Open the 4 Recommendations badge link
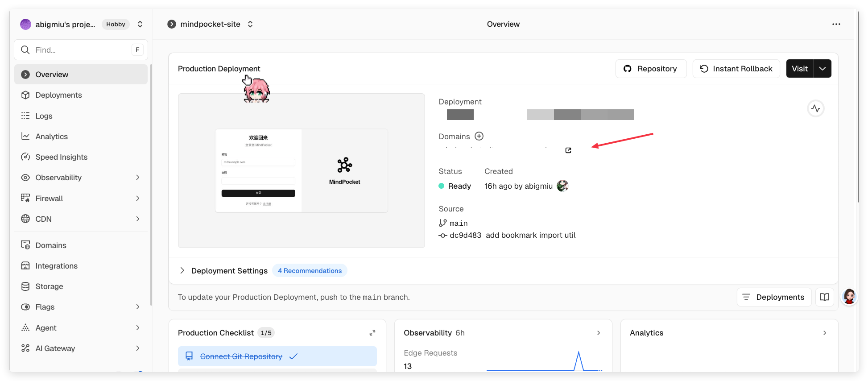Viewport: 868px width, 381px height. [x=310, y=271]
